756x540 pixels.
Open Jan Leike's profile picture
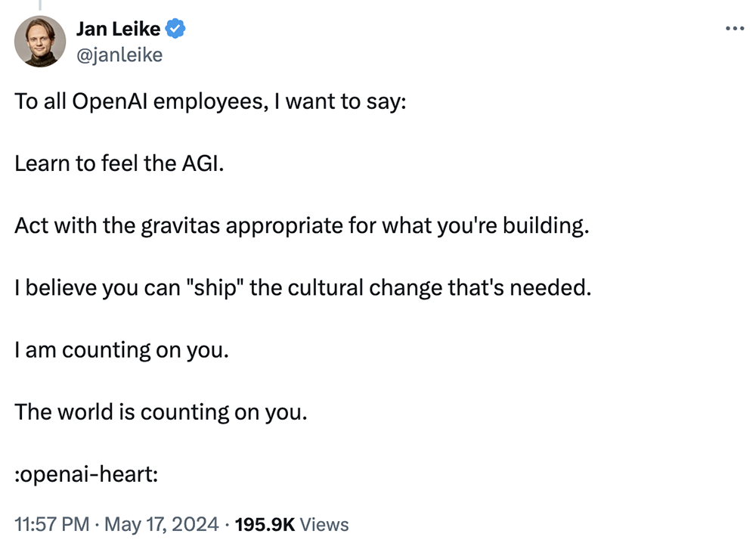coord(40,42)
